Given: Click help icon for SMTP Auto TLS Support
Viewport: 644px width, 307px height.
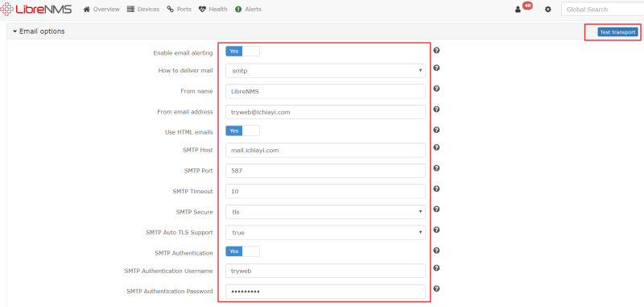Looking at the screenshot, I should pyautogui.click(x=436, y=230).
